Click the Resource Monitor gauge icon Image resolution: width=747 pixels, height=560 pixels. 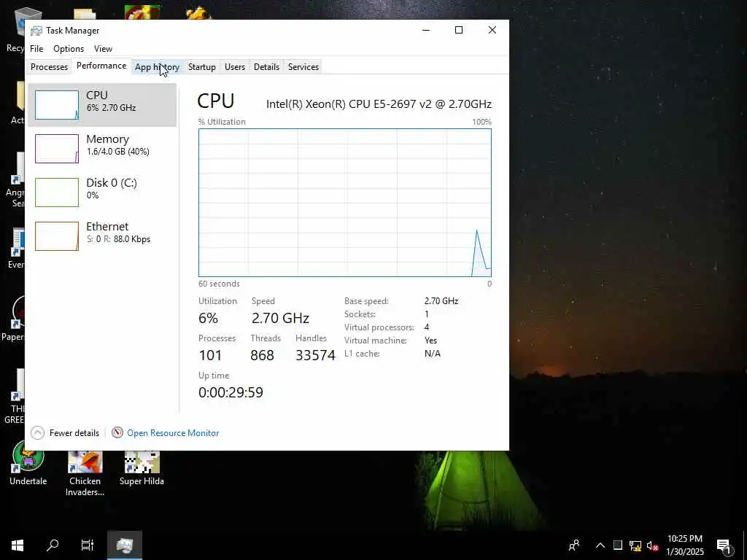coord(117,432)
